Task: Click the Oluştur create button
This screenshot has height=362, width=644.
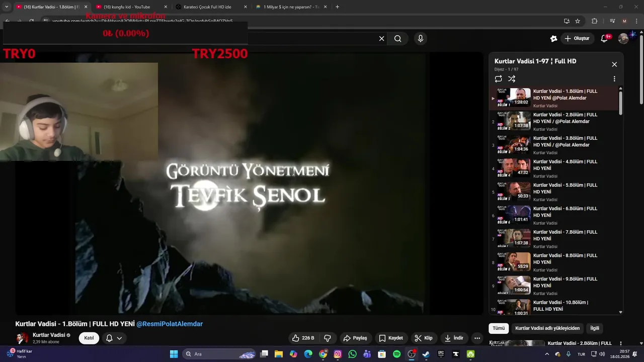Action: [x=577, y=39]
